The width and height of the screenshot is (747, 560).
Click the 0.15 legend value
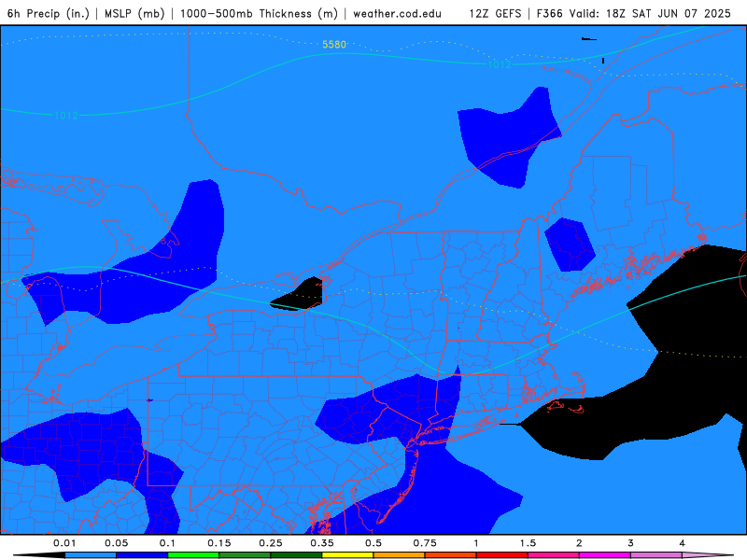(219, 543)
